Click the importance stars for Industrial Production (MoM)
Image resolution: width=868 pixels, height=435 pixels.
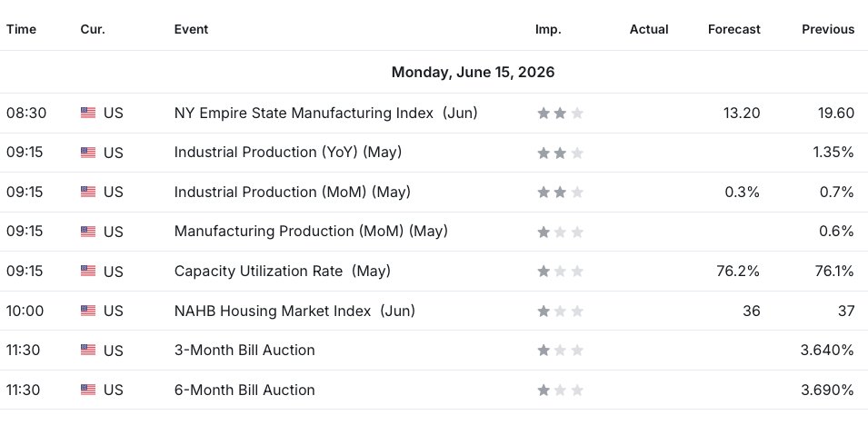[560, 192]
